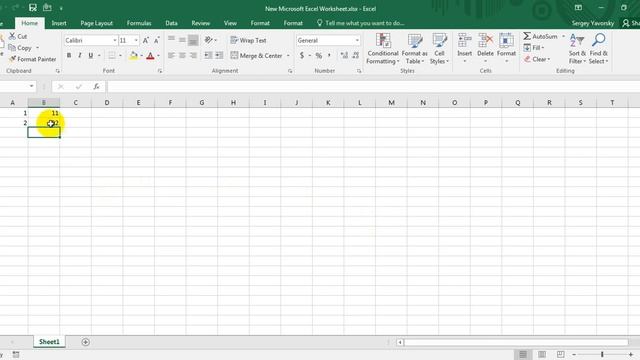Apply Accounting Number Format dollar sign

click(x=302, y=56)
